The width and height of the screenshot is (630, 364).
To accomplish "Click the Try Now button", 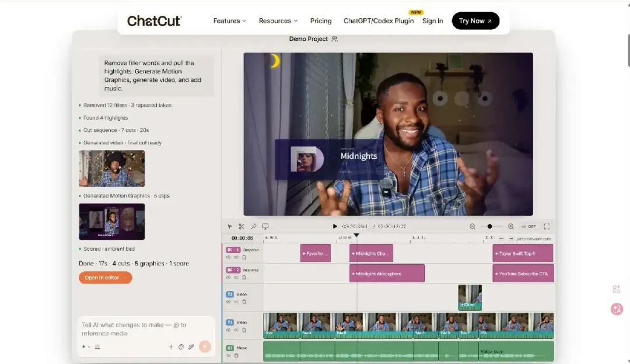I will (x=475, y=21).
